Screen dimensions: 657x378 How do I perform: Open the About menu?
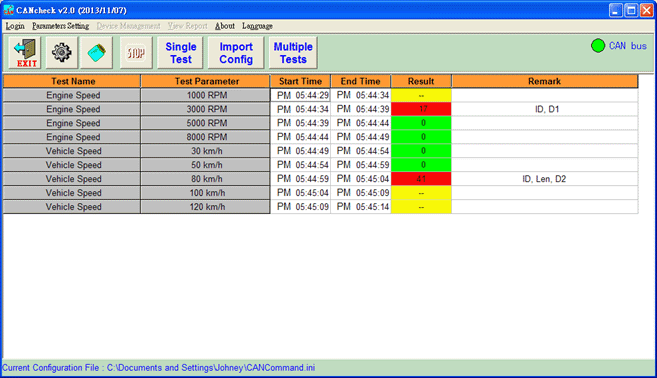point(225,26)
